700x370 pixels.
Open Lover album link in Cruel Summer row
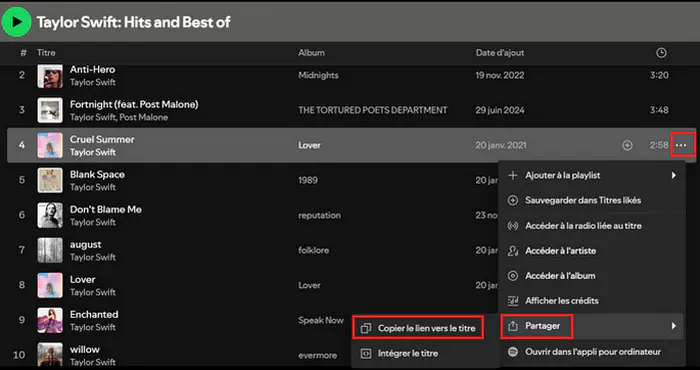click(x=309, y=145)
